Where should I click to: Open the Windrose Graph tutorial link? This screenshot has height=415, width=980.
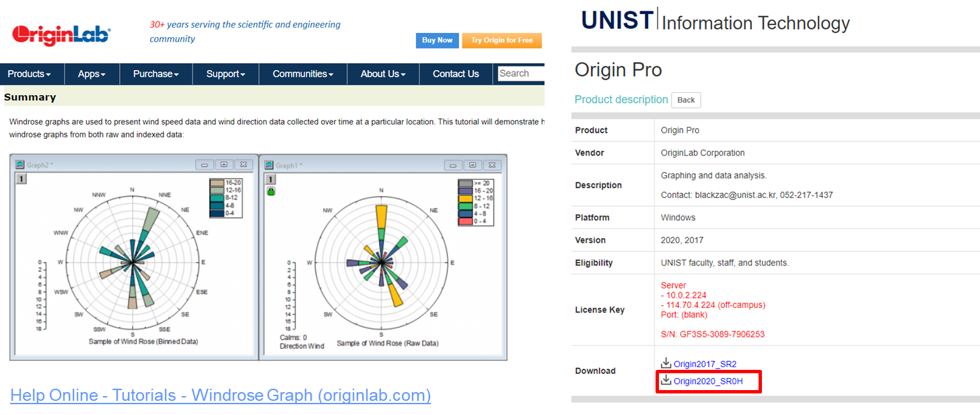[x=220, y=395]
